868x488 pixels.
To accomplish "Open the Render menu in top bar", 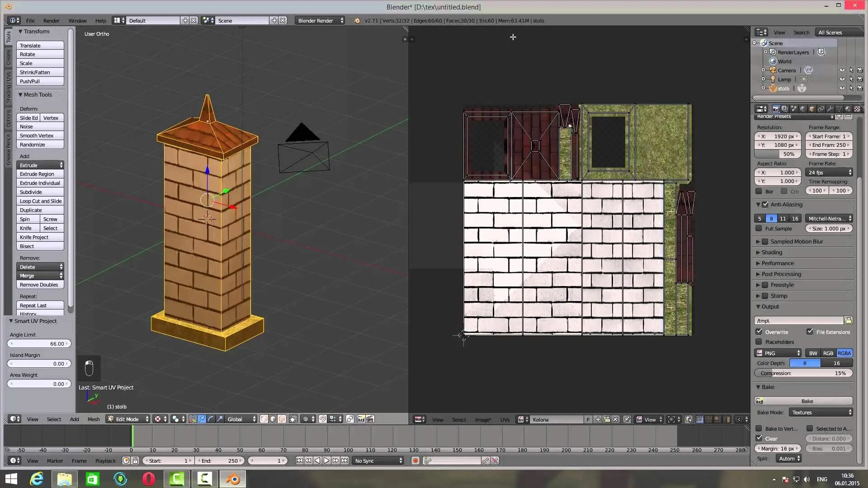I will click(x=51, y=20).
